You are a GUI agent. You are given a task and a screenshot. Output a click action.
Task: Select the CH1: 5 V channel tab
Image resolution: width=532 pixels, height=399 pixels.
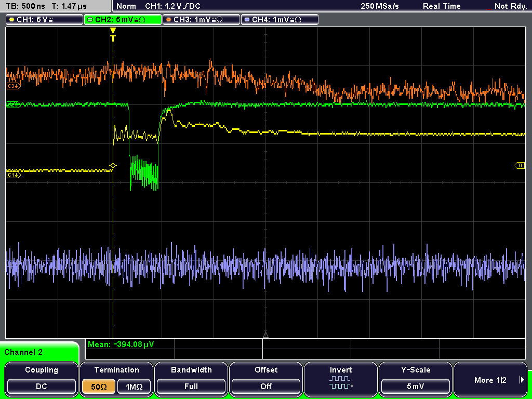pyautogui.click(x=45, y=20)
